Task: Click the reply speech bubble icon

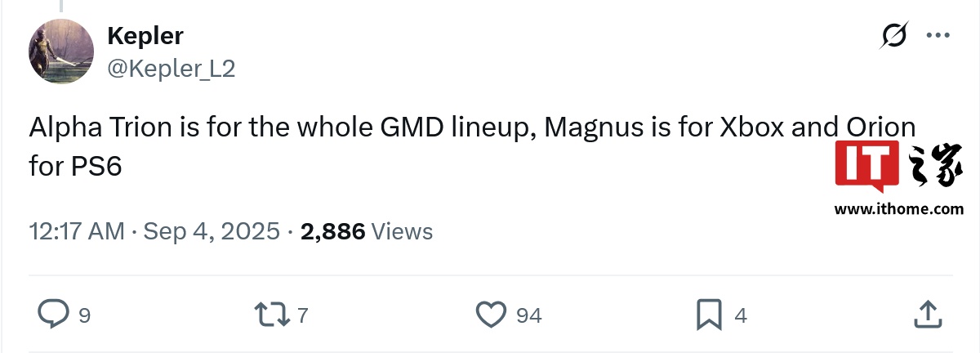Action: click(54, 315)
